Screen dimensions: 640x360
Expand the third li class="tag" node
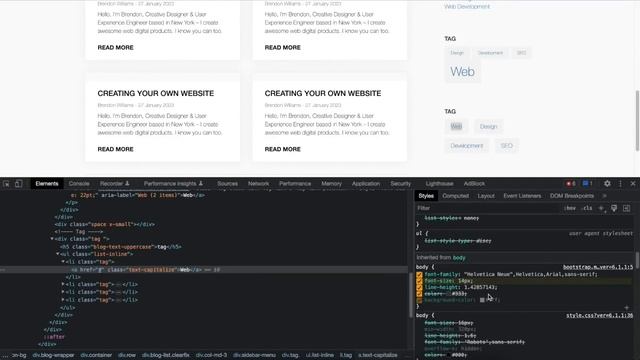click(x=63, y=292)
